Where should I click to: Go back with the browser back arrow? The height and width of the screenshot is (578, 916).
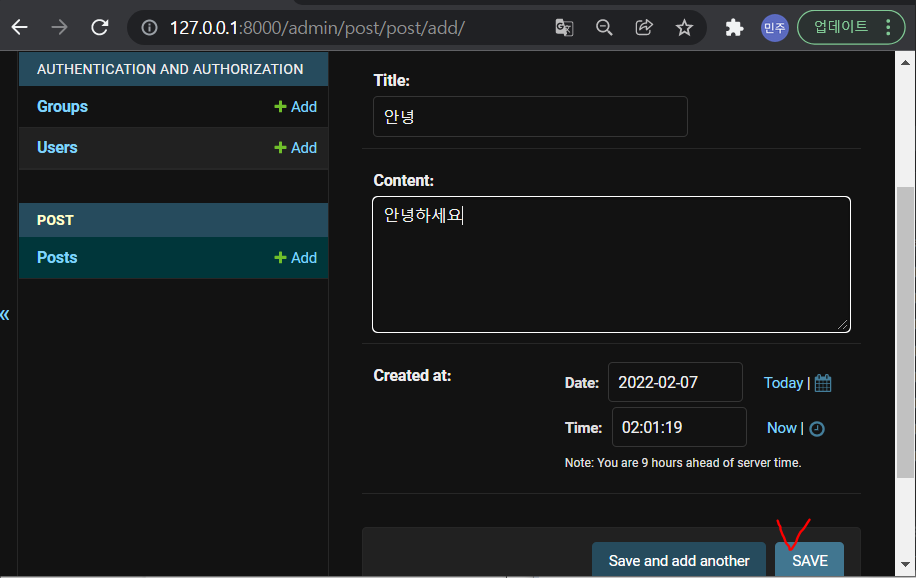pos(20,27)
